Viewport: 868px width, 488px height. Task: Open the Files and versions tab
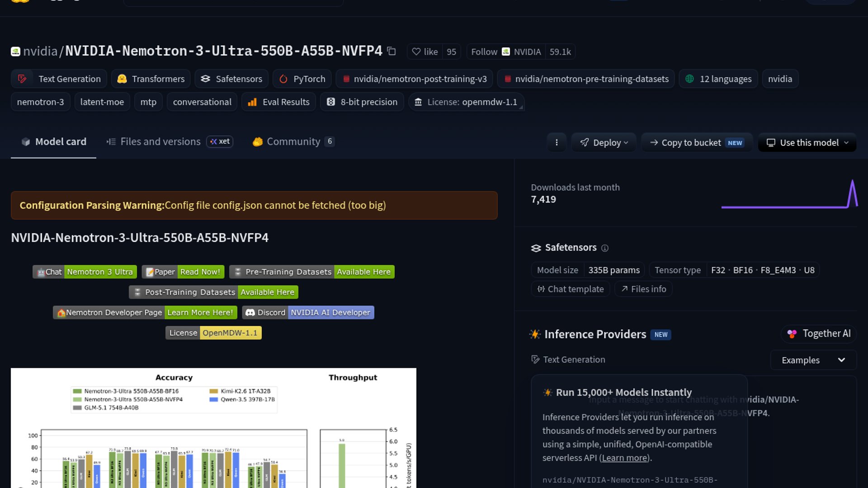170,142
